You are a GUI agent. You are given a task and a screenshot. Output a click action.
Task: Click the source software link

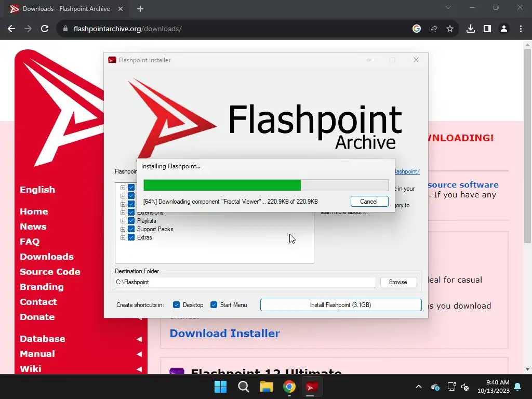(463, 185)
